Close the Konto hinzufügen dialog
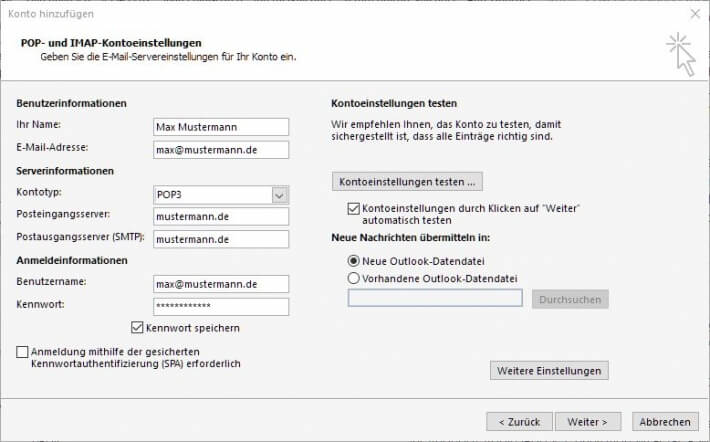Viewport: 710px width, 442px height. tap(695, 14)
